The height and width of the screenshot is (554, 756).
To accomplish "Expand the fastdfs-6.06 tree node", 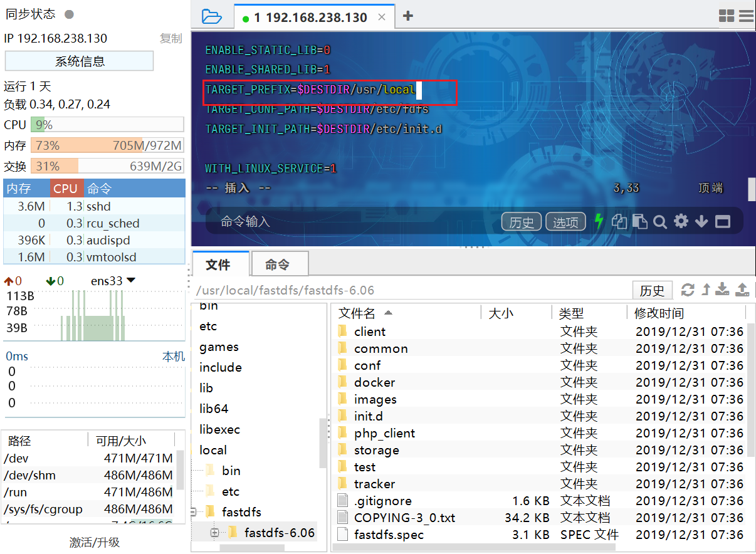I will tap(215, 533).
